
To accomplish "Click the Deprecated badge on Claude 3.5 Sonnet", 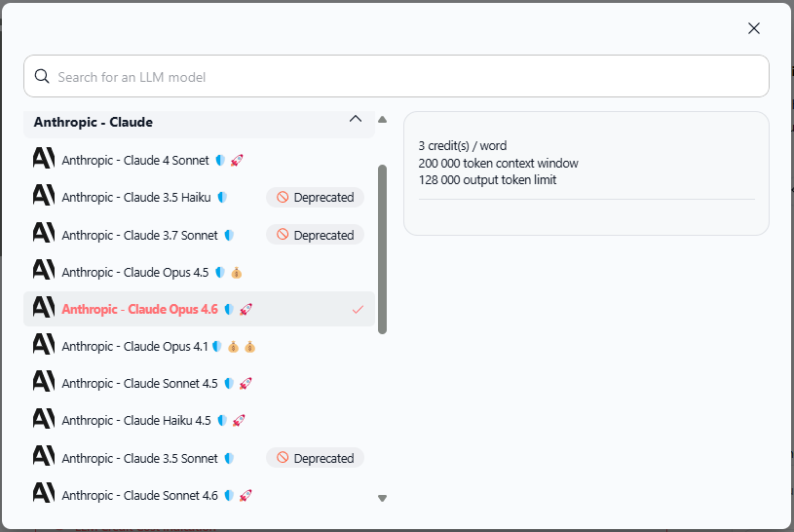I will (315, 458).
